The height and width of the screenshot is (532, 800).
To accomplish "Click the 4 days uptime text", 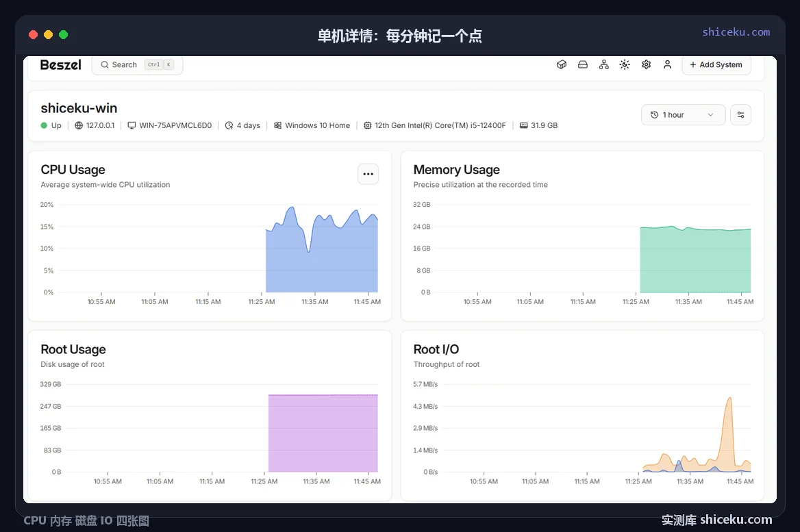I will [x=249, y=125].
